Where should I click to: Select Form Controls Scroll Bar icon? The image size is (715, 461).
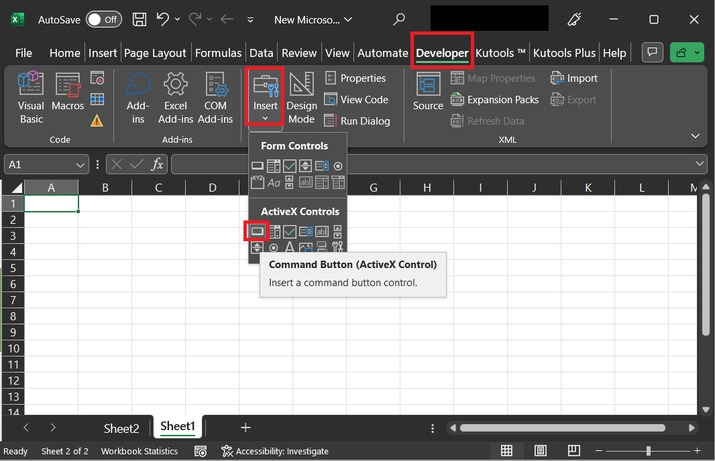click(289, 182)
